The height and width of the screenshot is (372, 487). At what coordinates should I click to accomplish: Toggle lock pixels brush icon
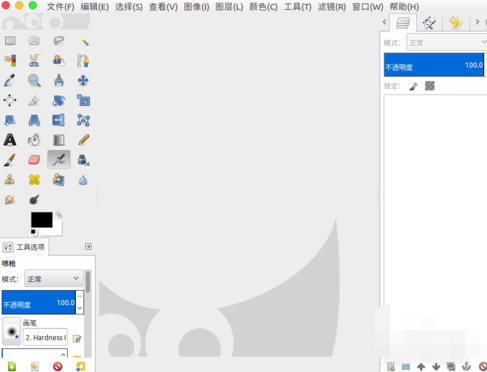(x=413, y=86)
